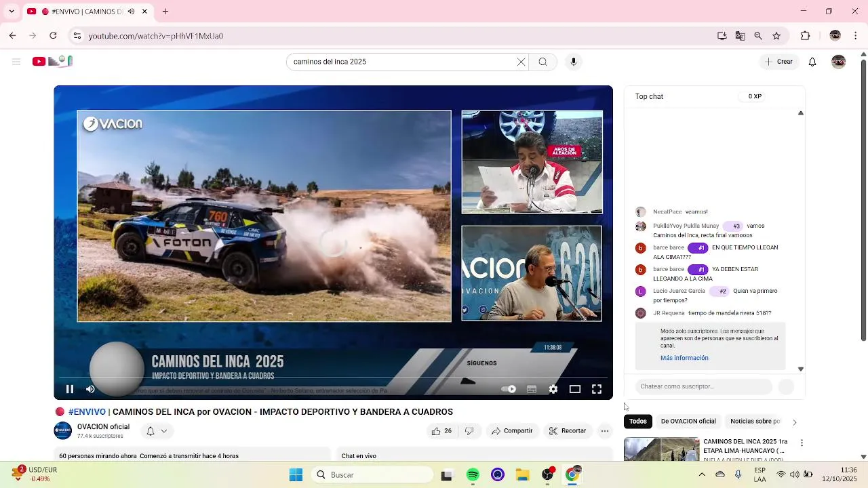The image size is (868, 488).
Task: Go back in browser history
Action: (12, 36)
